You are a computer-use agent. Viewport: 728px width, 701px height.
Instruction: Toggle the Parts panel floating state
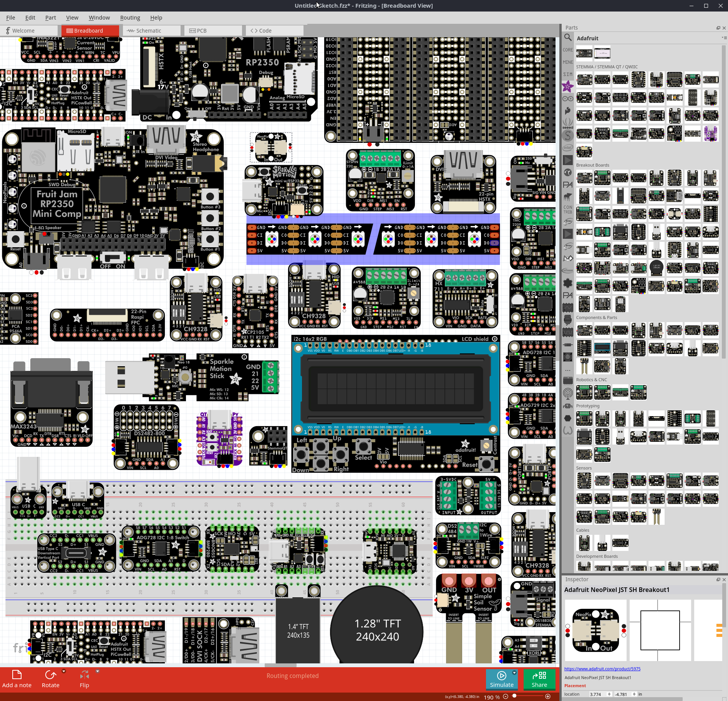click(x=718, y=28)
